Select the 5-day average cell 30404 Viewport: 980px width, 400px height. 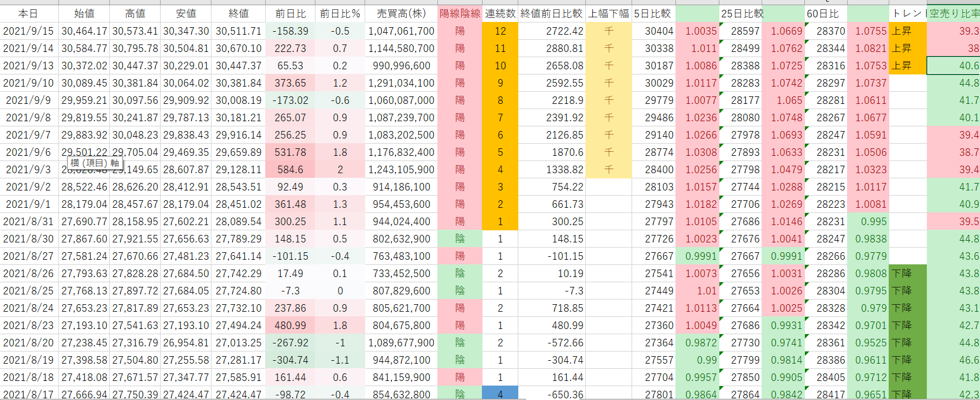653,31
